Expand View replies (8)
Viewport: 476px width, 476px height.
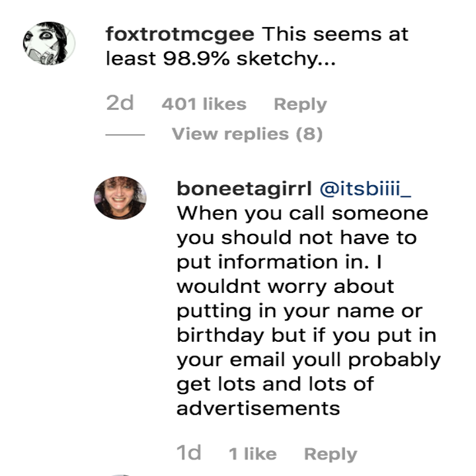coord(247,134)
